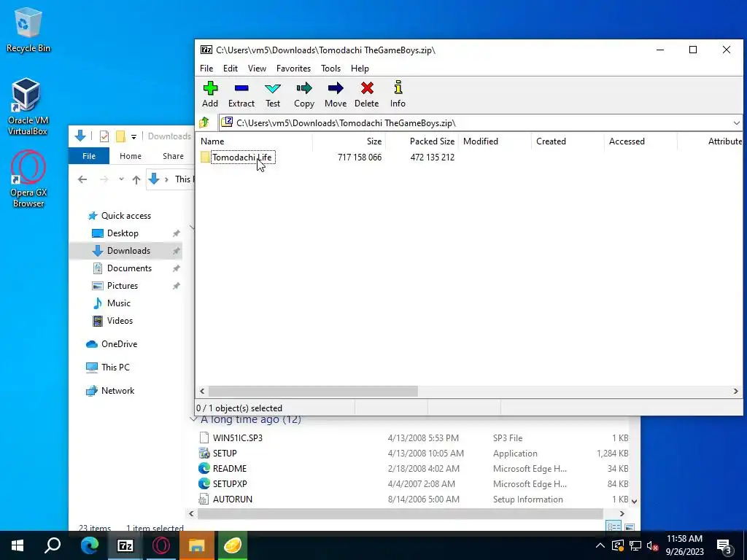Click the 7-Zip archive path field
Viewport: 747px width, 560px height.
(x=476, y=122)
